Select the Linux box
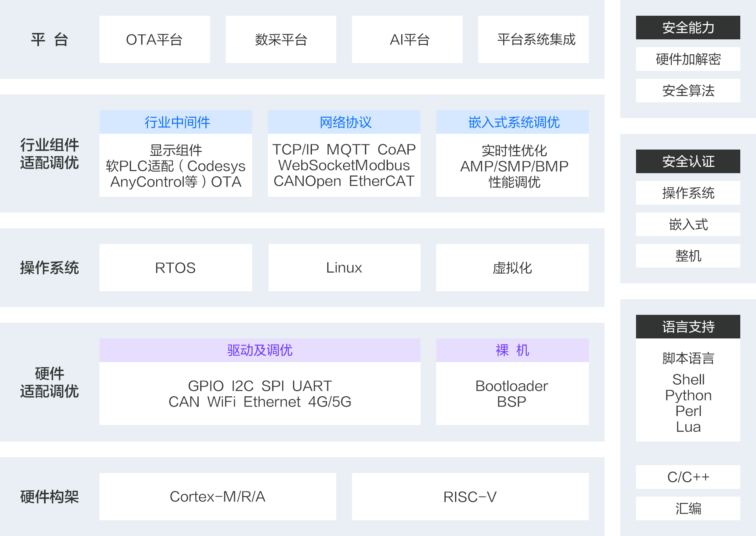Viewport: 756px width, 536px height. point(344,268)
